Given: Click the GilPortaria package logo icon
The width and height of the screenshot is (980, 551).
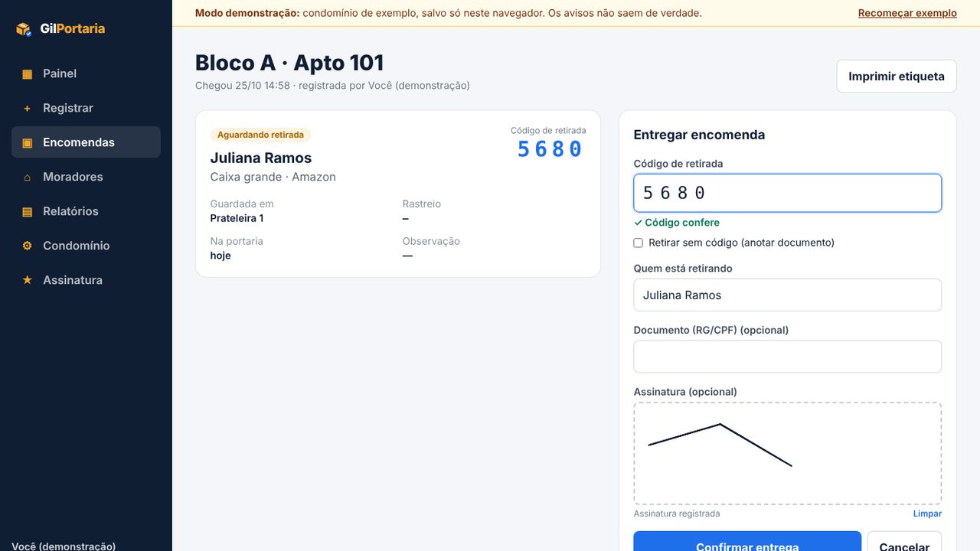Looking at the screenshot, I should 24,29.
